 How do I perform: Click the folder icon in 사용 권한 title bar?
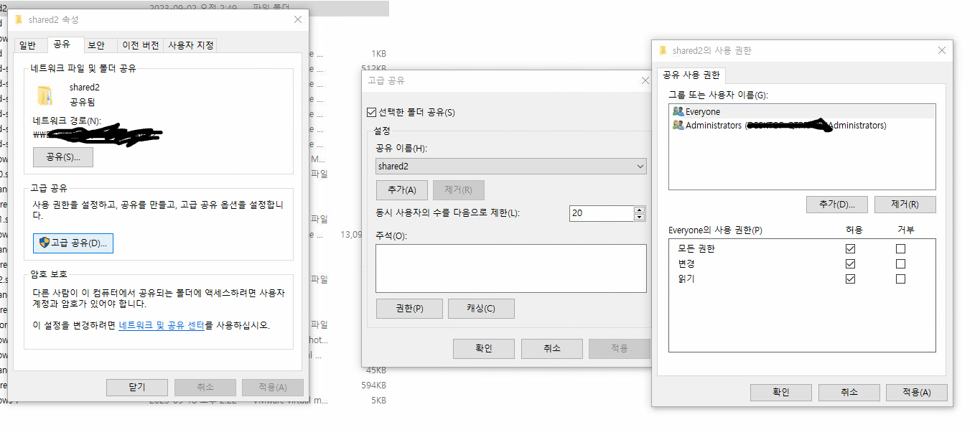[x=663, y=50]
